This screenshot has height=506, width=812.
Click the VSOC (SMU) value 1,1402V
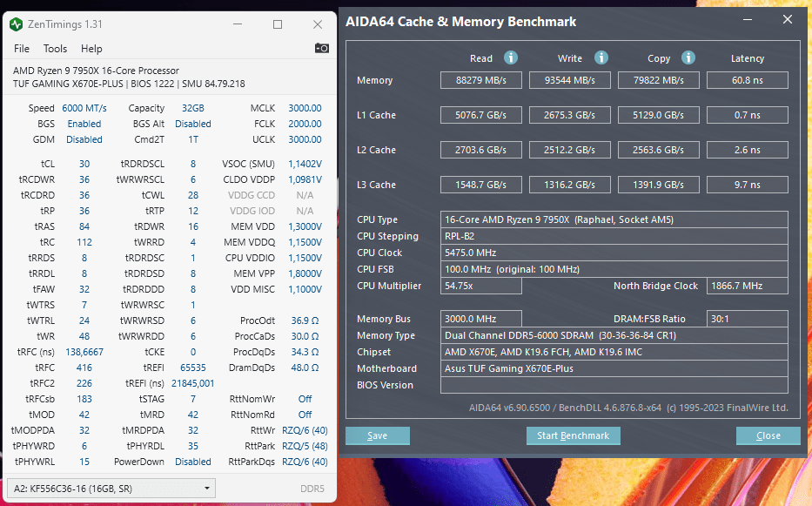(305, 164)
